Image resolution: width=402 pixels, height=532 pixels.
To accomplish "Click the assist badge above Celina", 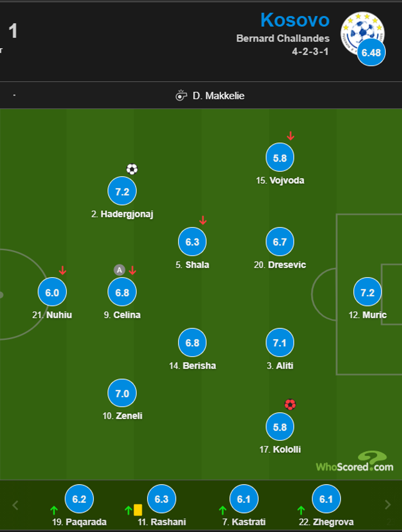I will [x=119, y=270].
